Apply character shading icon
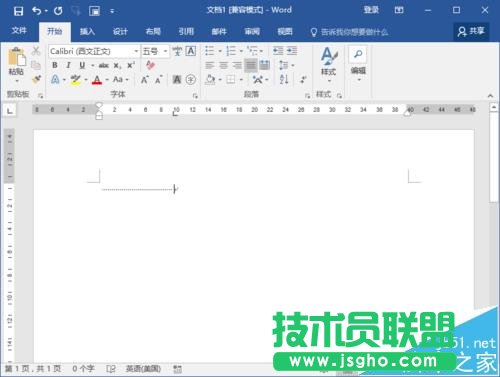The height and width of the screenshot is (377, 500). coord(177,80)
